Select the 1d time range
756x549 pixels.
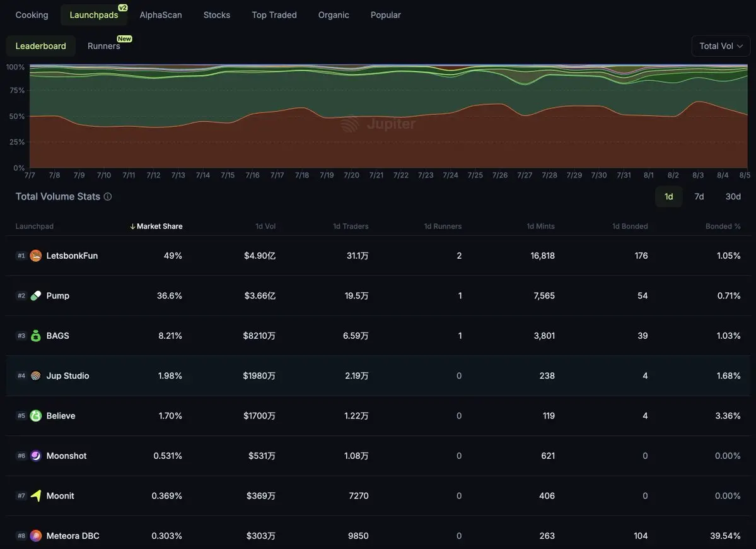point(669,197)
